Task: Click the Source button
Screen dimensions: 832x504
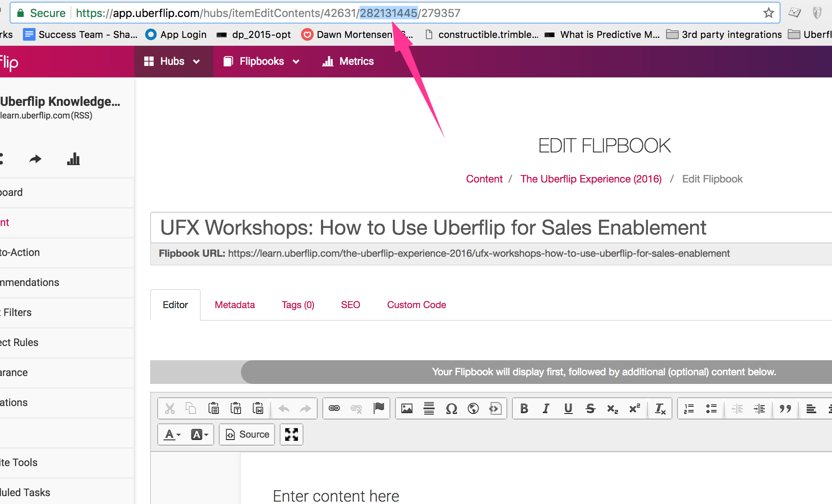Action: pos(247,434)
